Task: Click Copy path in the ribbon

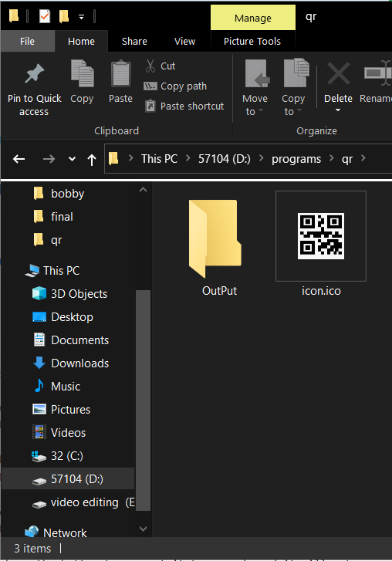Action: point(175,86)
